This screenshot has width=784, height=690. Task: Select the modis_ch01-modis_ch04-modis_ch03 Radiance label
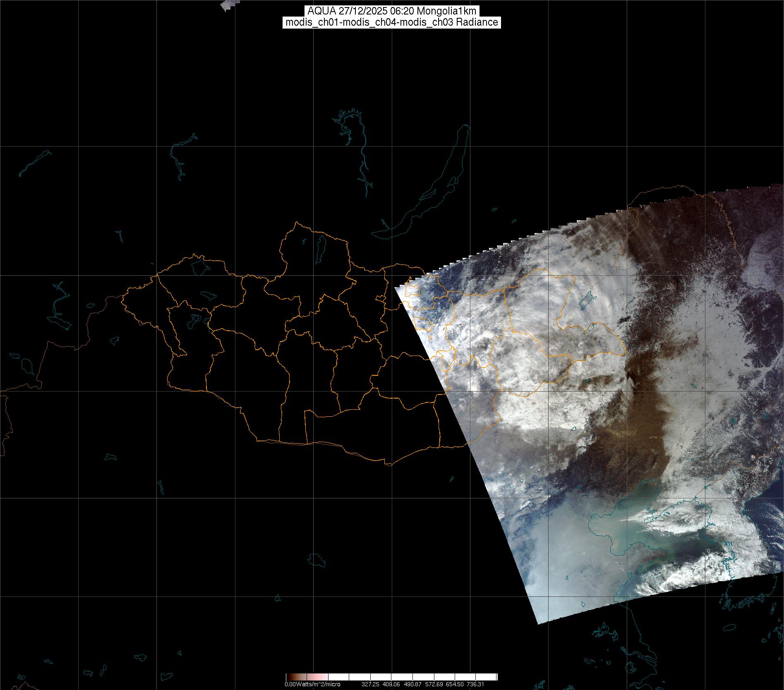coord(391,22)
